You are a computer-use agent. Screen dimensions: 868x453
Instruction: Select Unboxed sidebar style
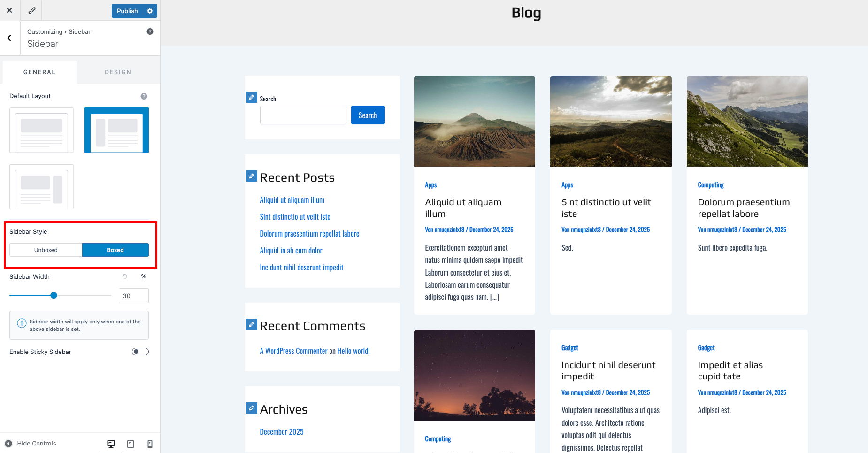coord(46,250)
